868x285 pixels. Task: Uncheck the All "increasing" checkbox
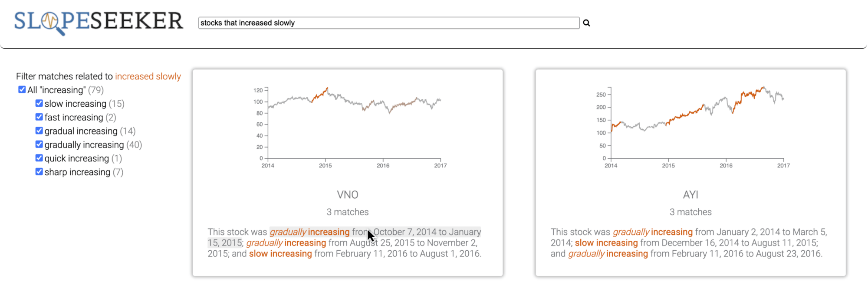pyautogui.click(x=22, y=90)
